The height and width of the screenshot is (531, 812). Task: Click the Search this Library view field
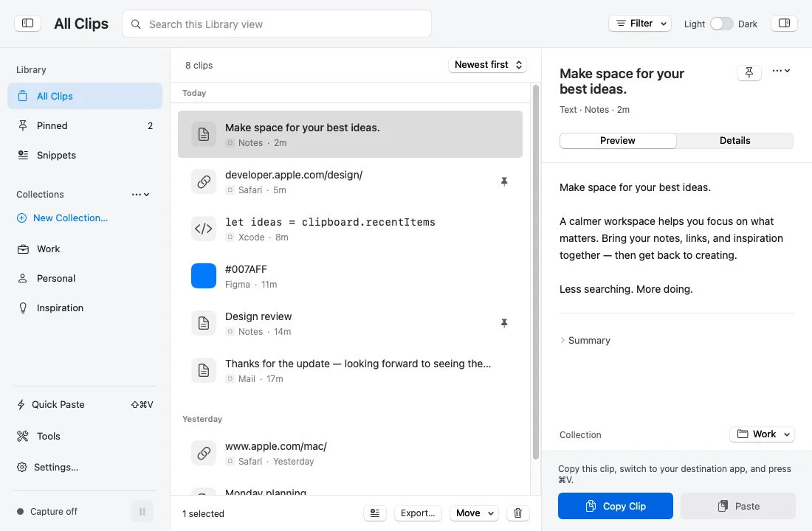[277, 24]
